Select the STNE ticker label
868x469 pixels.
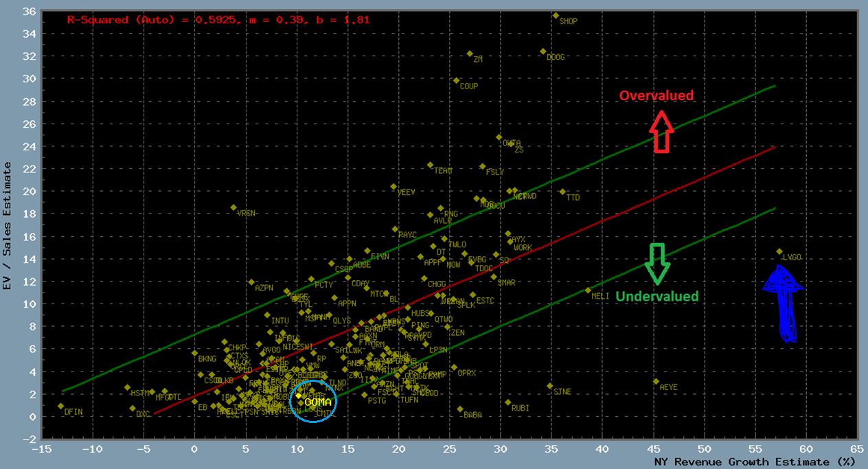(562, 392)
